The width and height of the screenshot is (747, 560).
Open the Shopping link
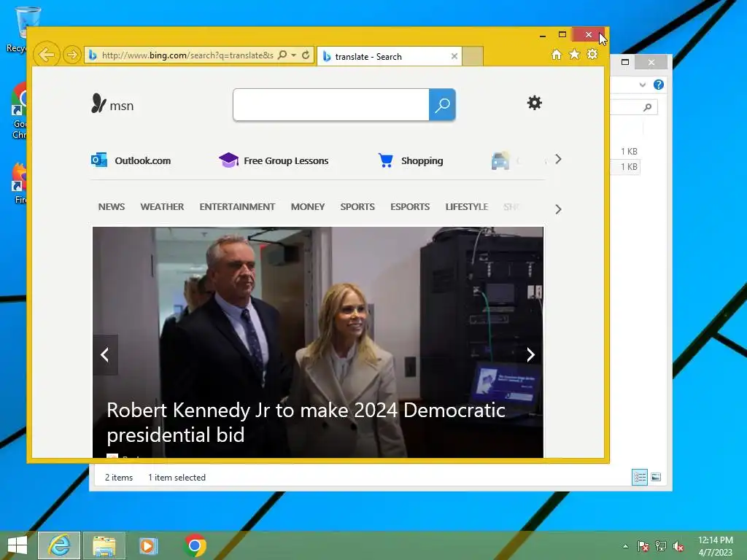tap(422, 160)
